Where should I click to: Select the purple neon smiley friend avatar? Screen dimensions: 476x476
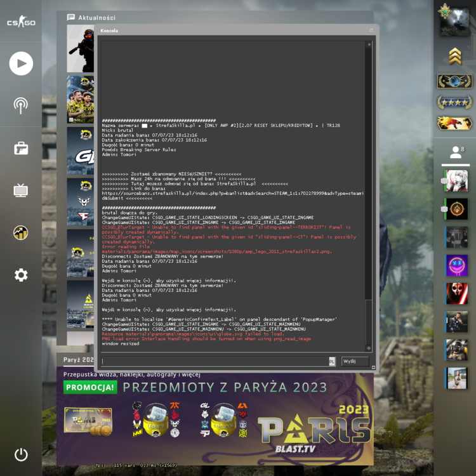coord(456,265)
